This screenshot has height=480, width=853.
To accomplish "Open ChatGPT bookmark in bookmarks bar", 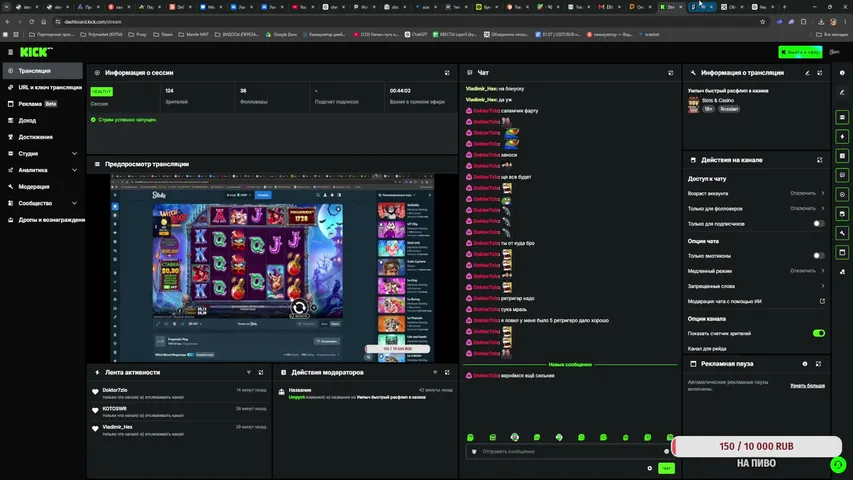I will pos(416,34).
